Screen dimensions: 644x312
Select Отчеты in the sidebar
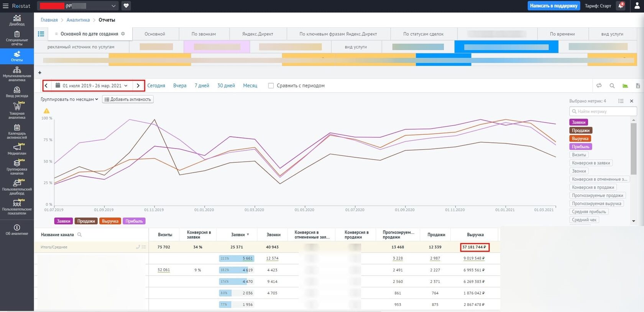pos(17,56)
